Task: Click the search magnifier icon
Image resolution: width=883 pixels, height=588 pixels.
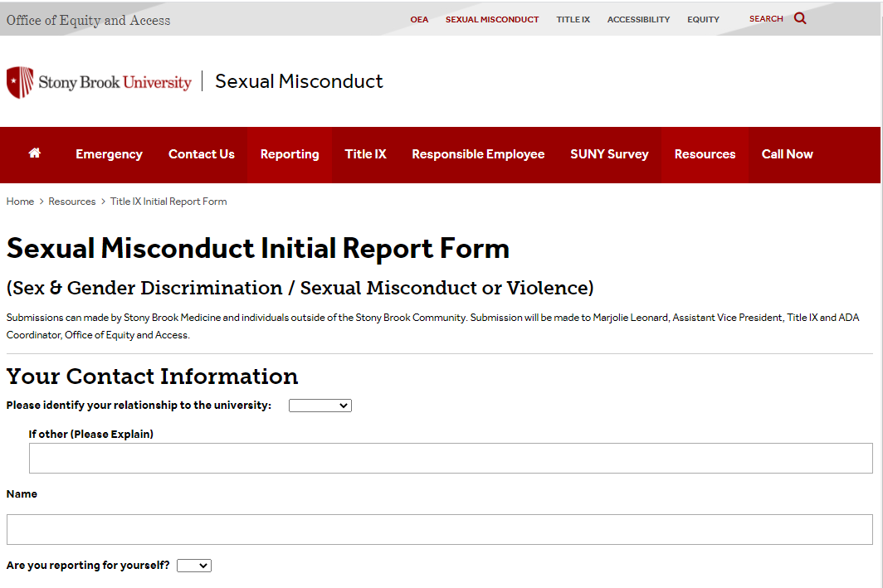Action: (800, 18)
